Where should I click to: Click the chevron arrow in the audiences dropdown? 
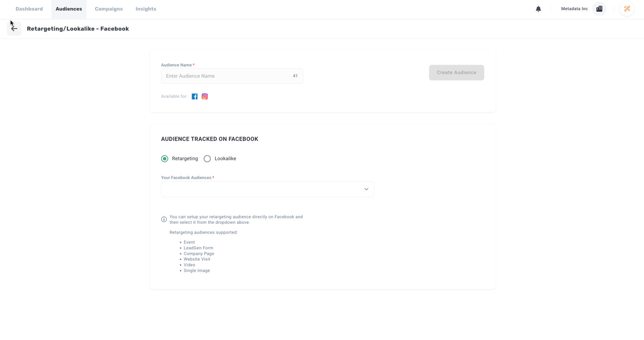coord(366,190)
